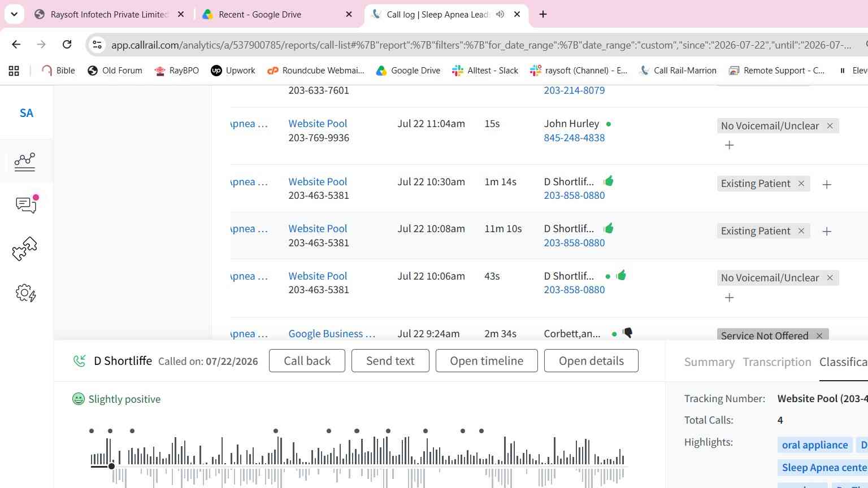The height and width of the screenshot is (488, 868).
Task: Click thumbs-up icon on Jul 22 10:30am call
Action: (609, 181)
